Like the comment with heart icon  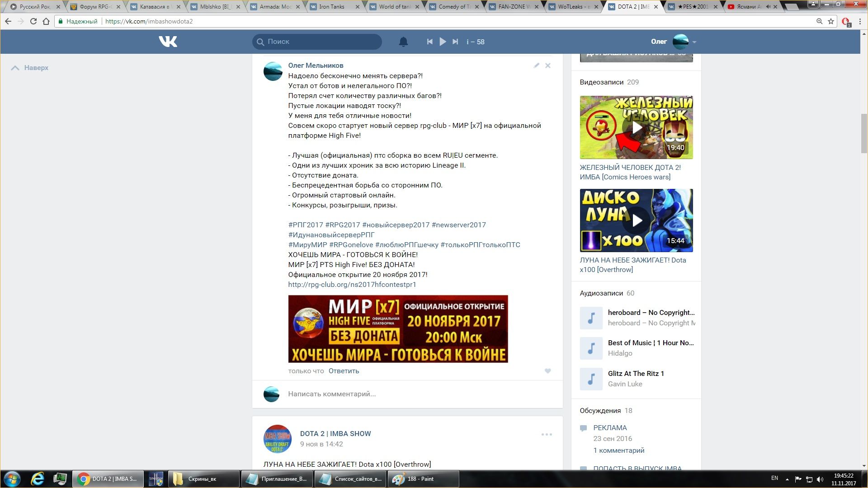click(547, 371)
